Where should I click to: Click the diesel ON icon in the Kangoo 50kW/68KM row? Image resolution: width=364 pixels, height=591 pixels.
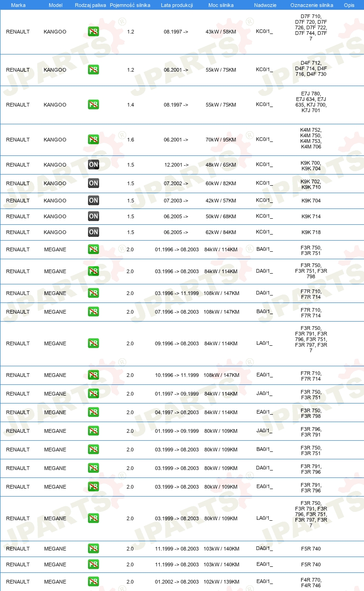[x=94, y=216]
